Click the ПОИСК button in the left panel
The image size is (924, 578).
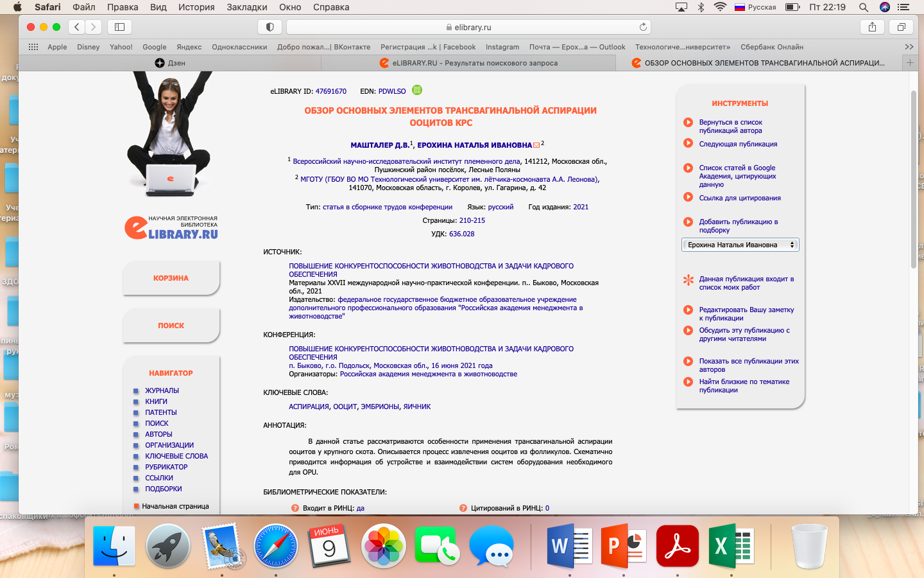coord(171,326)
